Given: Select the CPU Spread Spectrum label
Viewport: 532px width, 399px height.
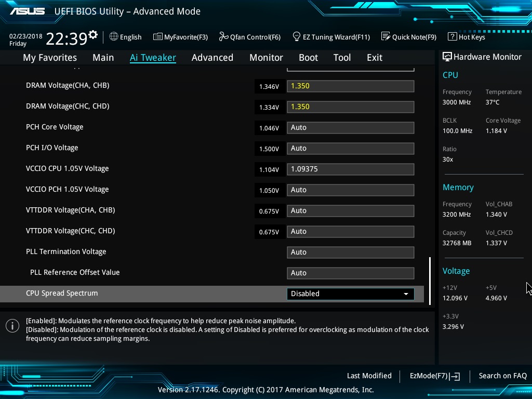Looking at the screenshot, I should 62,293.
